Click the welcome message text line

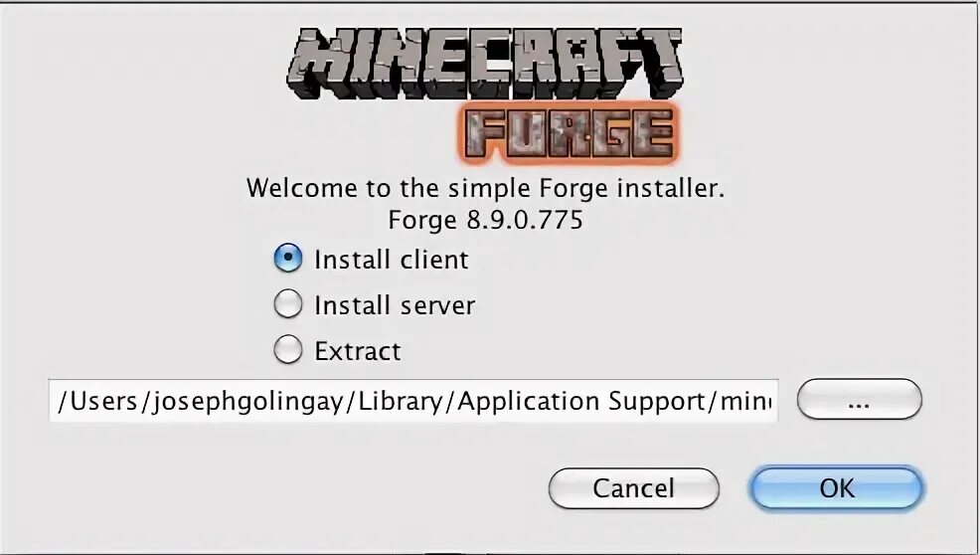[x=486, y=188]
